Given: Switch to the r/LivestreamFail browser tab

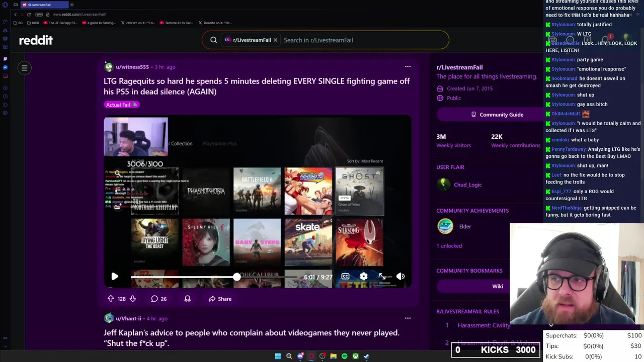Looking at the screenshot, I should [44, 5].
